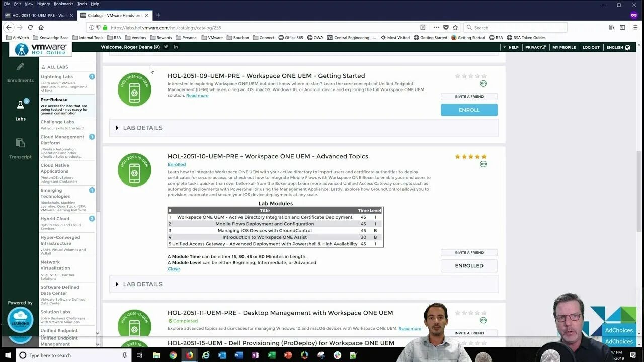This screenshot has width=644, height=362.
Task: Select Network Virtualization category
Action: (x=67, y=271)
